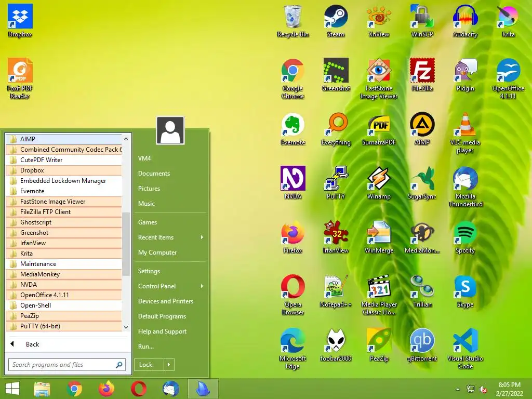Expand the PuTTY (64-bit) folder
This screenshot has height=399, width=532.
pos(64,326)
